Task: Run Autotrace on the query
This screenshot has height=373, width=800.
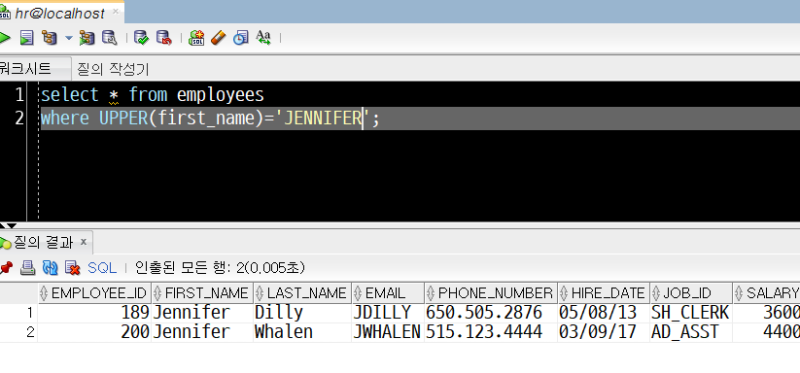Action: pos(87,38)
